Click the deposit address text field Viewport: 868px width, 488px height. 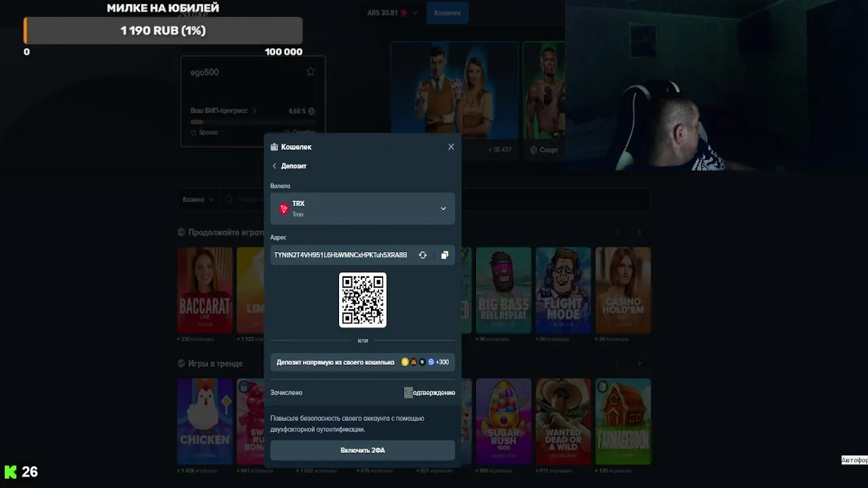(x=341, y=255)
